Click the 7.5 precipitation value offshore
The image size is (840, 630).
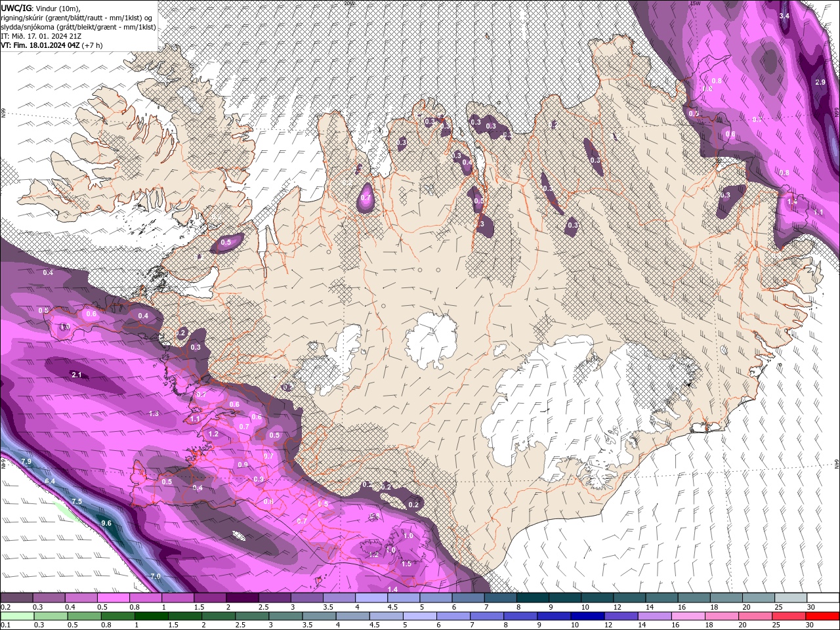click(x=77, y=501)
